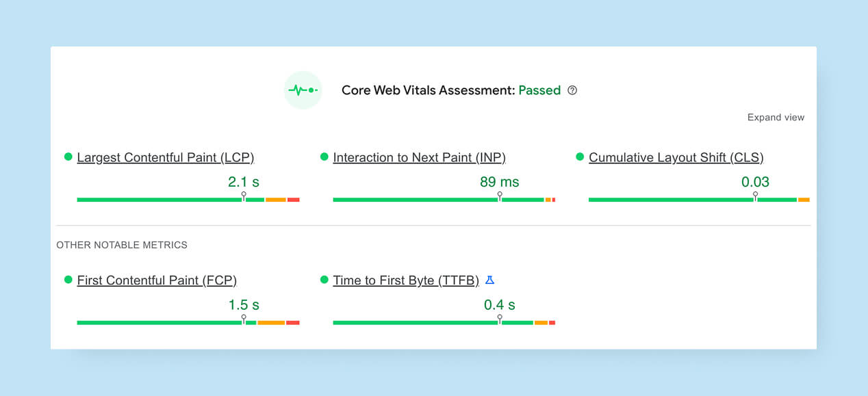The width and height of the screenshot is (868, 396).
Task: Click the 2.1 s LCP value
Action: point(244,182)
